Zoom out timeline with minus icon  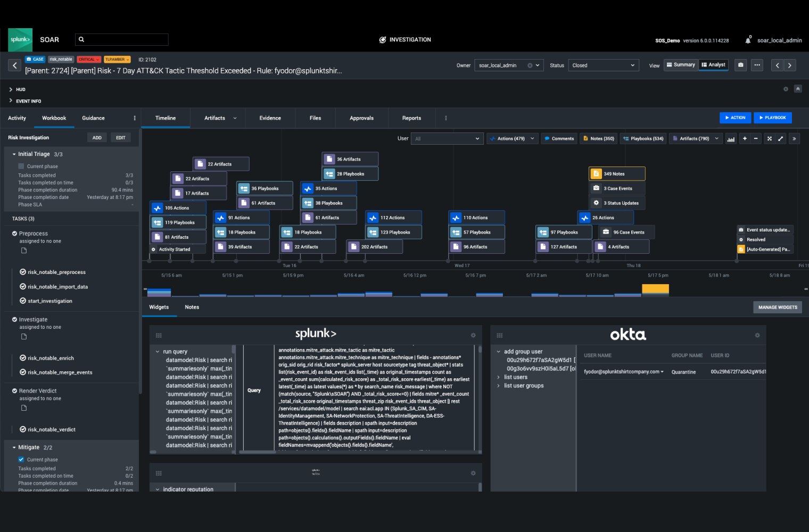[x=756, y=139]
